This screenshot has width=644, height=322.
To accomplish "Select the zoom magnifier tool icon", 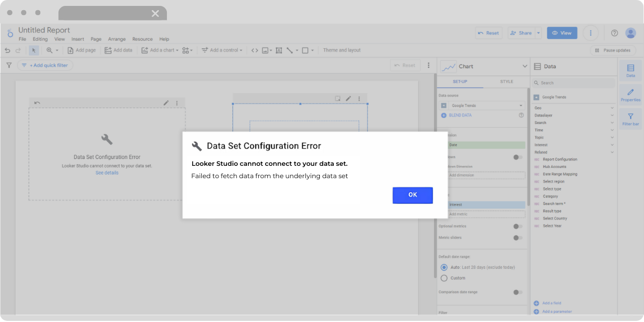I will pos(50,50).
